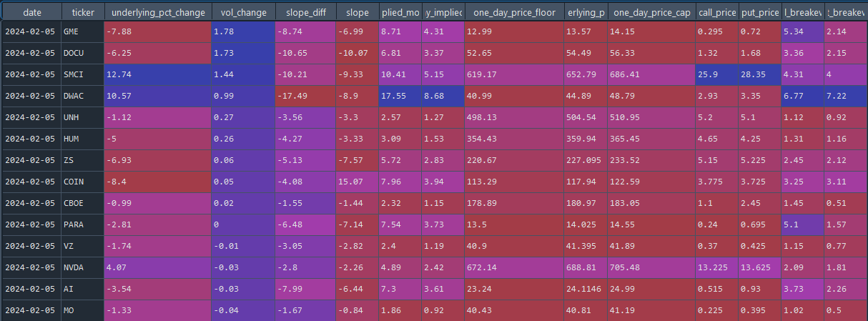Select GME vol_change value 1.78
Viewport: 868px width, 321px height.
point(244,32)
